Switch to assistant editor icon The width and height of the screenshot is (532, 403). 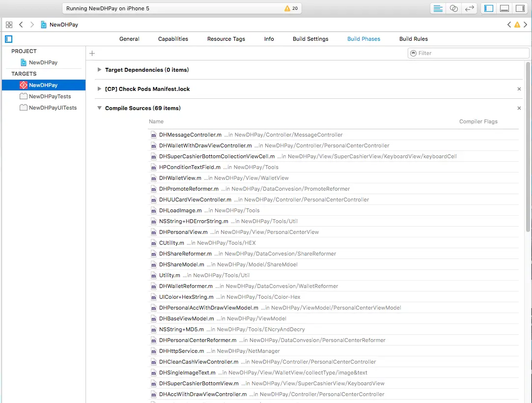coord(453,8)
